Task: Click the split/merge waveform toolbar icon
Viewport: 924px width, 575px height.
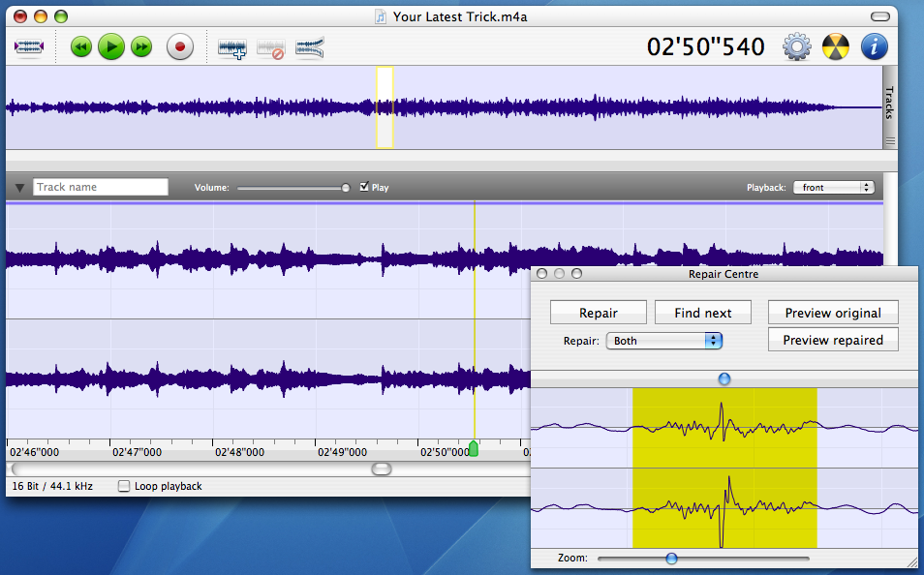Action: 310,47
